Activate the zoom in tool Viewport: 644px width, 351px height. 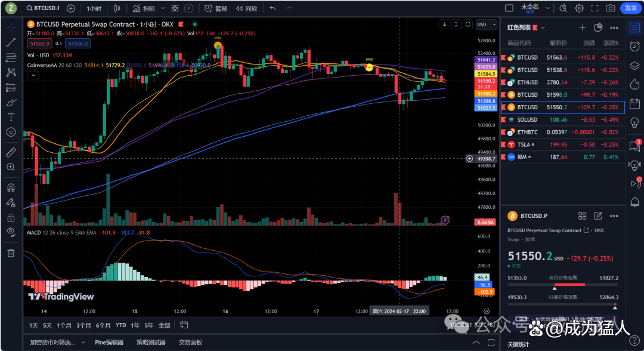pyautogui.click(x=11, y=167)
